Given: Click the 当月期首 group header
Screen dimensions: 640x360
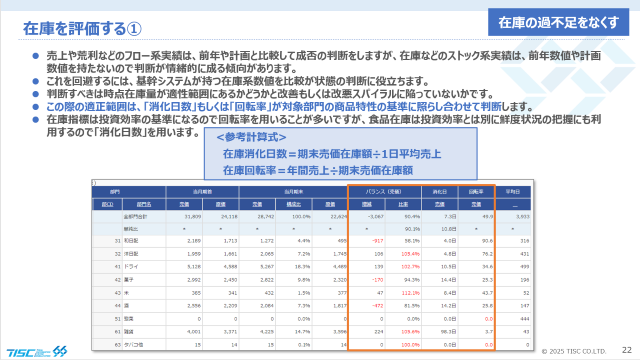Looking at the screenshot, I should tap(202, 191).
